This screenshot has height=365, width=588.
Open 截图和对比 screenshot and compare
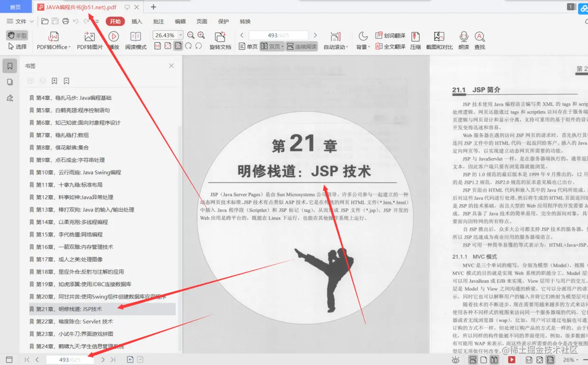(439, 41)
